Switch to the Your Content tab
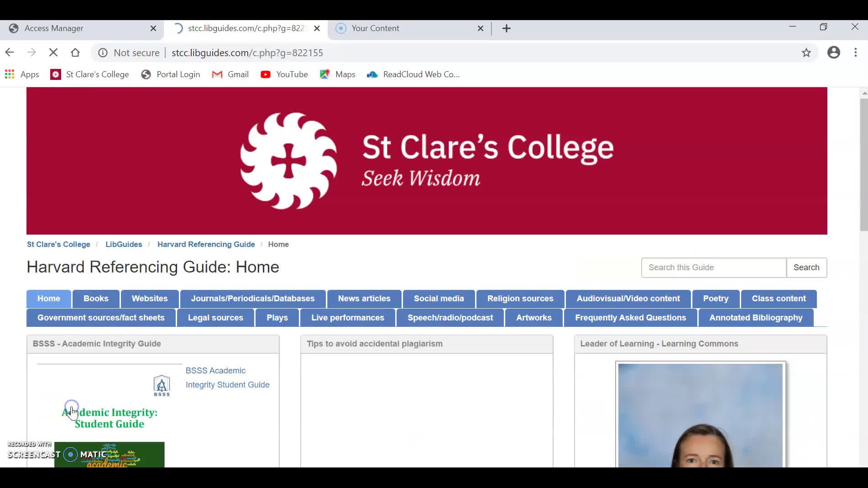Viewport: 868px width, 488px height. coord(410,28)
